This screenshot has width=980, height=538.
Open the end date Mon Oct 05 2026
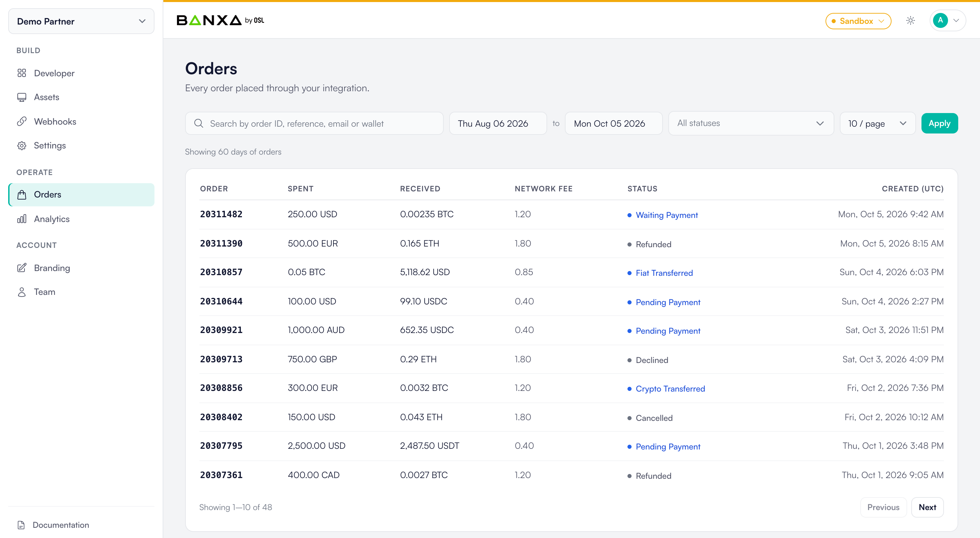pyautogui.click(x=613, y=123)
